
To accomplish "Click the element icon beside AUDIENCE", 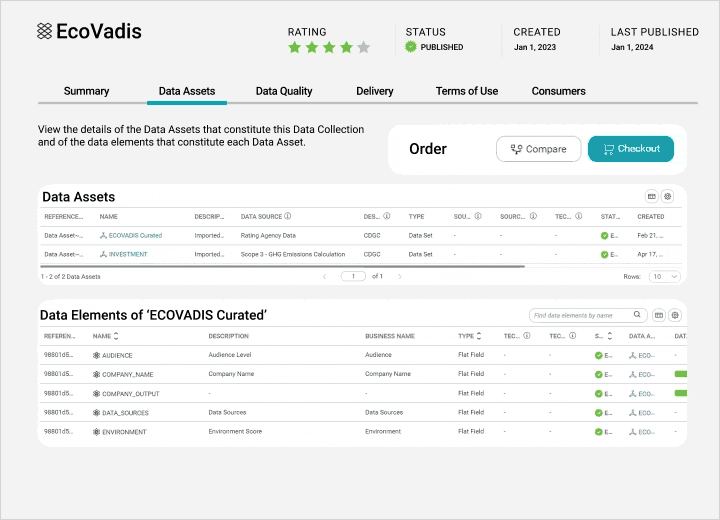I will click(x=96, y=356).
